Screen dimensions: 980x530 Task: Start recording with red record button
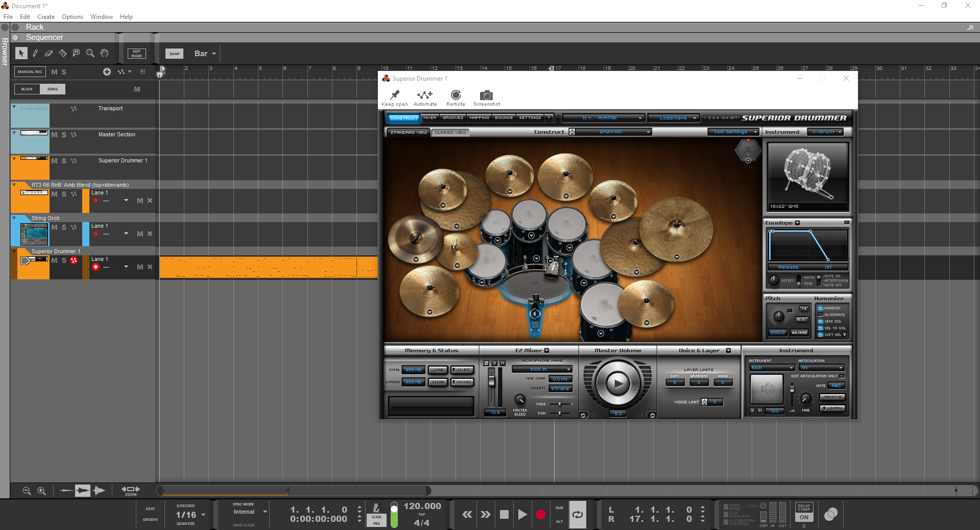click(x=541, y=515)
